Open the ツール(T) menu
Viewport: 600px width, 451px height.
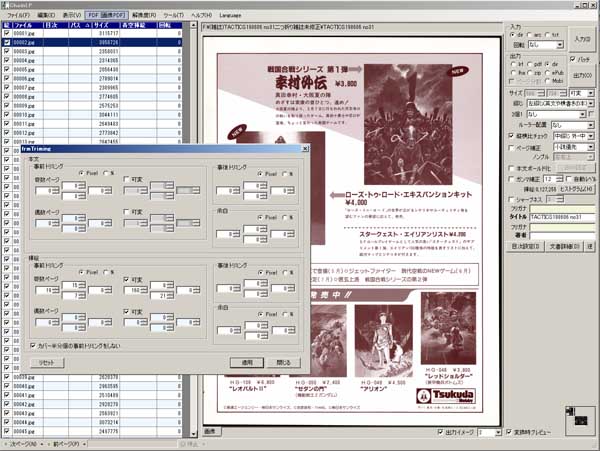pyautogui.click(x=173, y=15)
